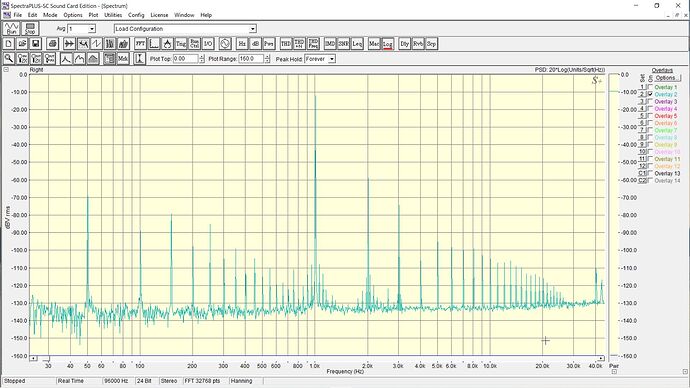Click the Plot Range value field
690x388 pixels.
(251, 59)
